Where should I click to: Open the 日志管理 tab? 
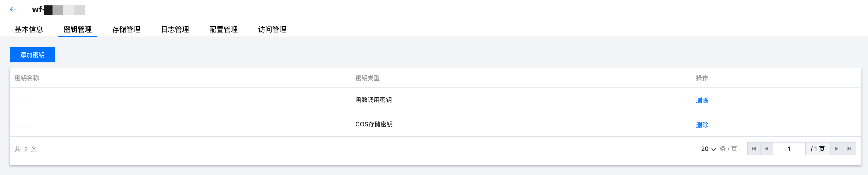click(x=175, y=30)
